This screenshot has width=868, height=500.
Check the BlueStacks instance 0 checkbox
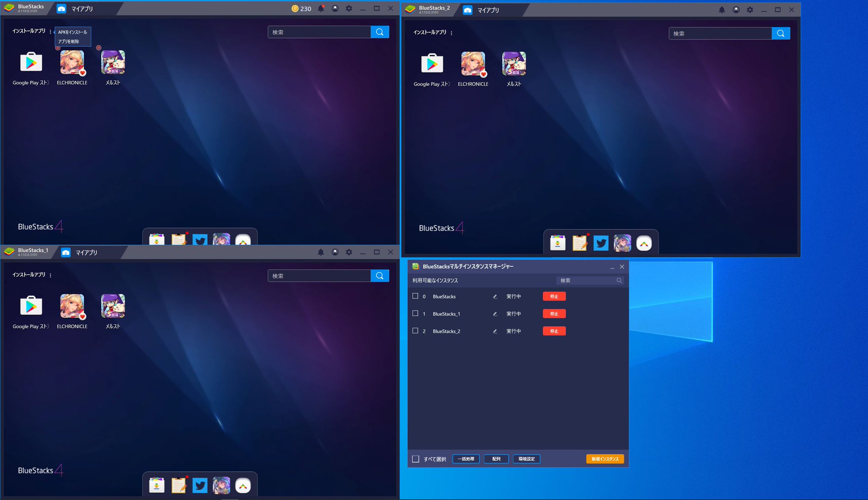click(x=415, y=296)
